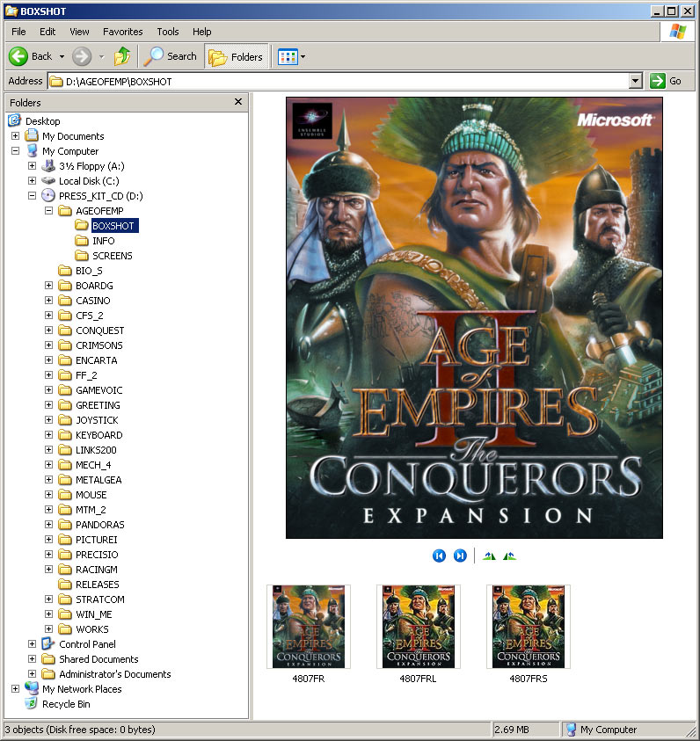
Task: Click the Up folder icon
Action: 122,56
